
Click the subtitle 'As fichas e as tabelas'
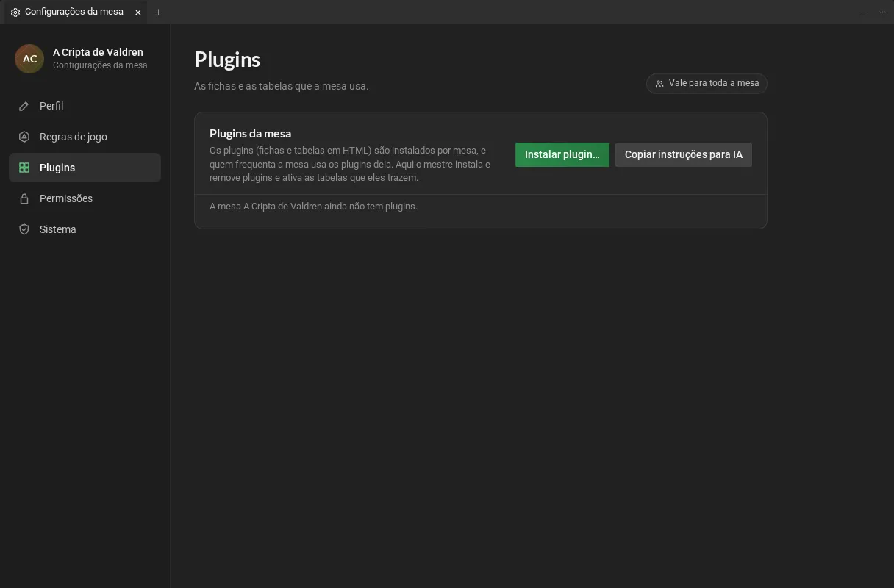[x=243, y=86]
